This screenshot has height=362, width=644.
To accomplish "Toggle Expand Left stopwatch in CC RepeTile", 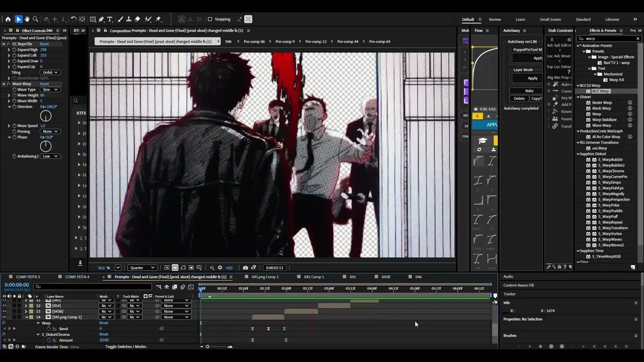I will coord(14,55).
